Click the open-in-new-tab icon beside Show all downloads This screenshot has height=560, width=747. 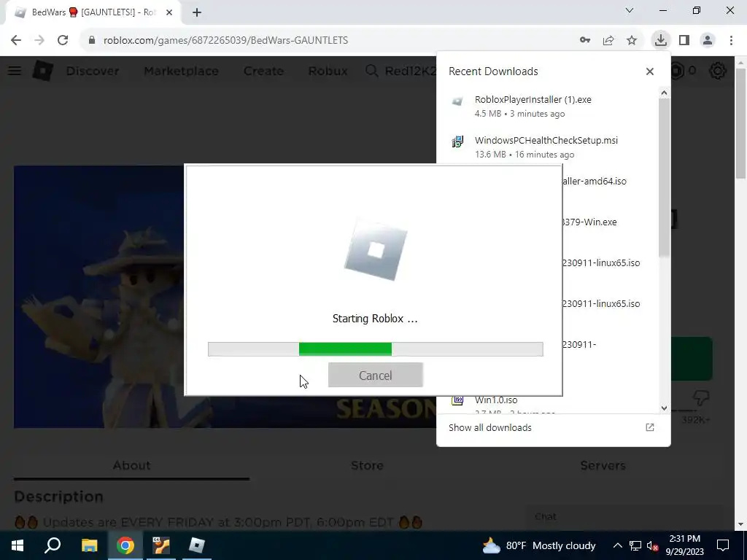(x=650, y=427)
